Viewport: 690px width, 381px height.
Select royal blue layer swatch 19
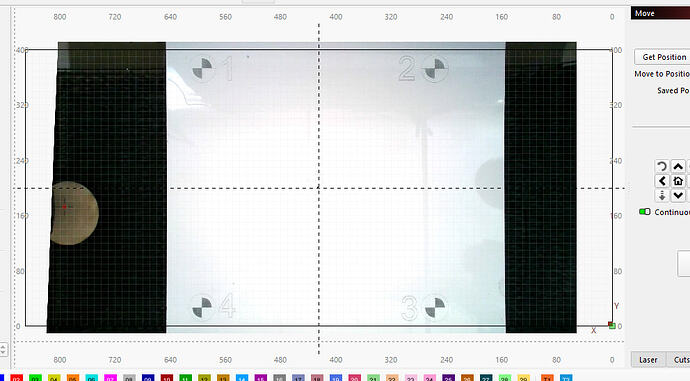(336, 377)
